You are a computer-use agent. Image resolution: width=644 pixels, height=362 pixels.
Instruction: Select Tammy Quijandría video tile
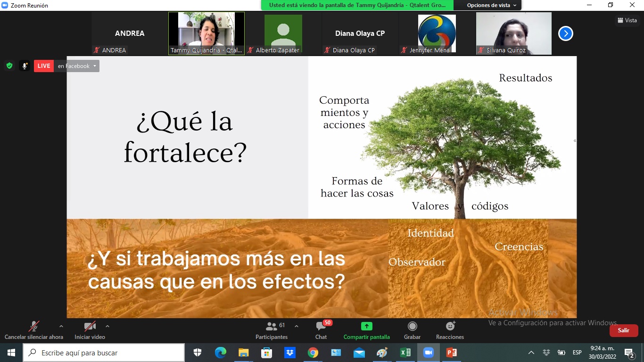pyautogui.click(x=206, y=33)
